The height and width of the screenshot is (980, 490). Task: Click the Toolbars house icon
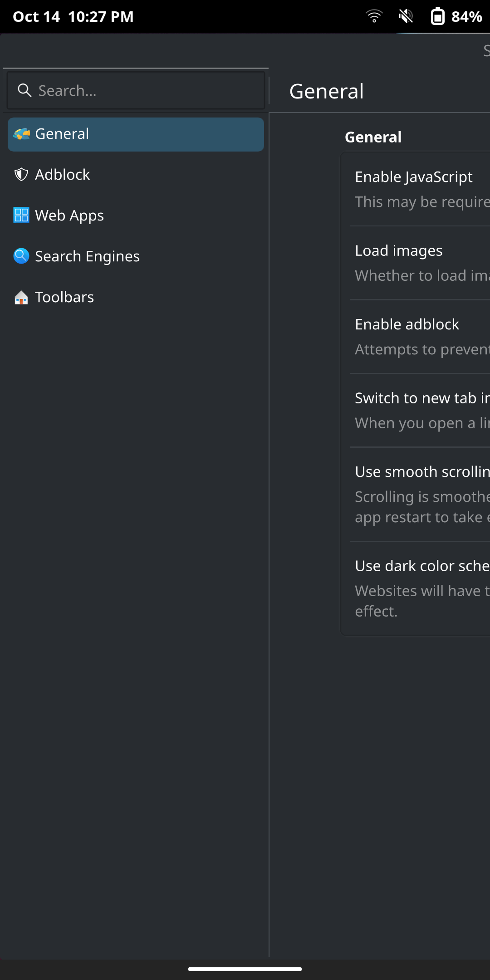point(21,297)
